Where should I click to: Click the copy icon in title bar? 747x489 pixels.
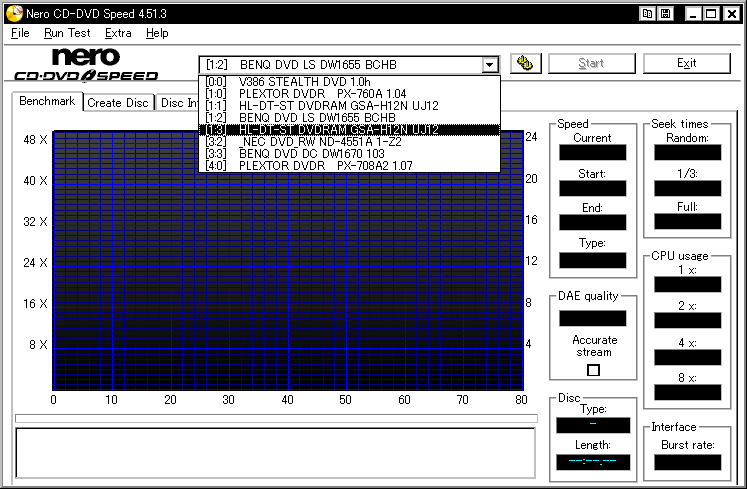647,14
